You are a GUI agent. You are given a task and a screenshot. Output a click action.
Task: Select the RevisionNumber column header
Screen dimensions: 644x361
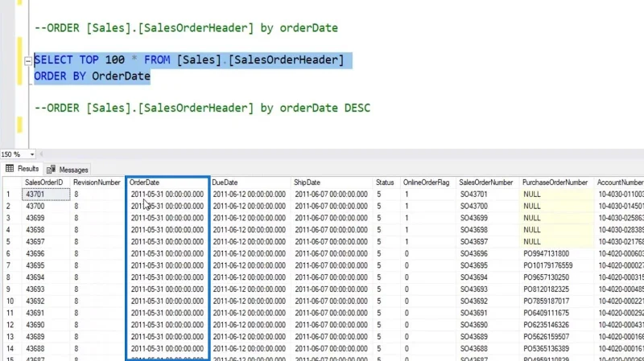[97, 183]
